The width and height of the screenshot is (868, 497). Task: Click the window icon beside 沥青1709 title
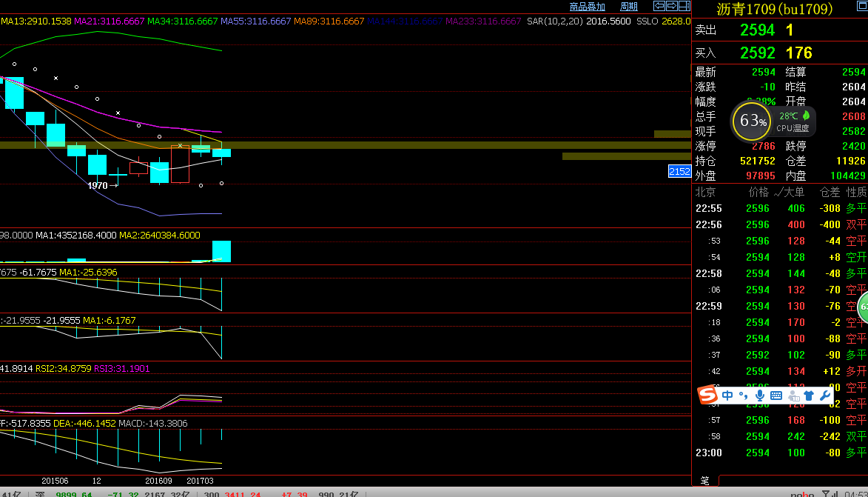[862, 7]
